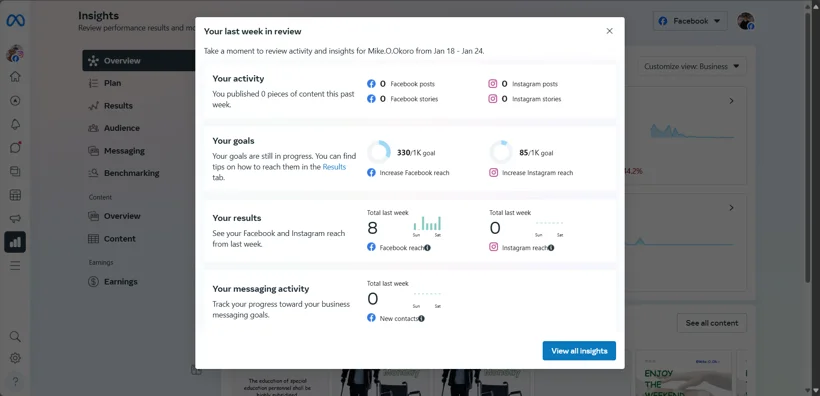This screenshot has width=820, height=396.
Task: Expand the first chart card chevron
Action: [x=732, y=101]
